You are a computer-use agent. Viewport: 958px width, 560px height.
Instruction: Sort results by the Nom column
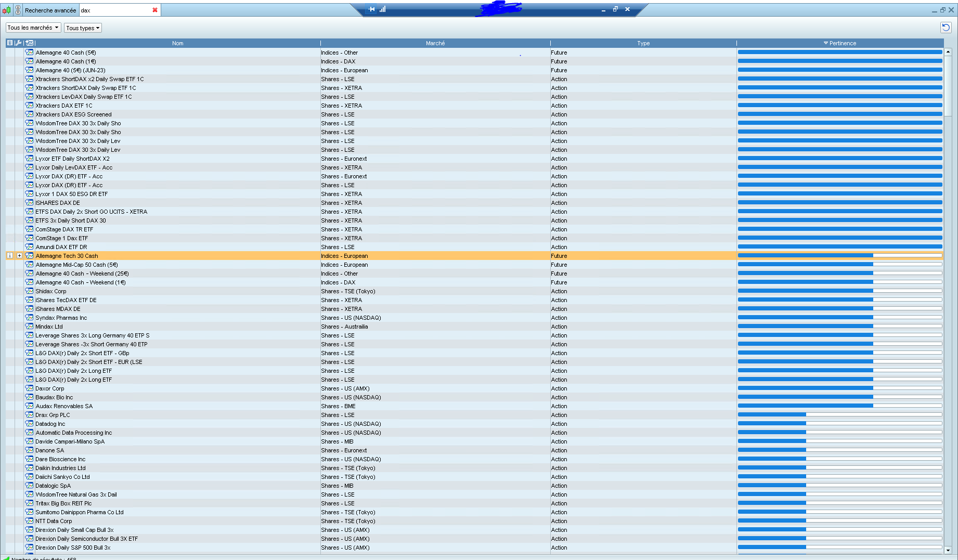click(x=178, y=43)
